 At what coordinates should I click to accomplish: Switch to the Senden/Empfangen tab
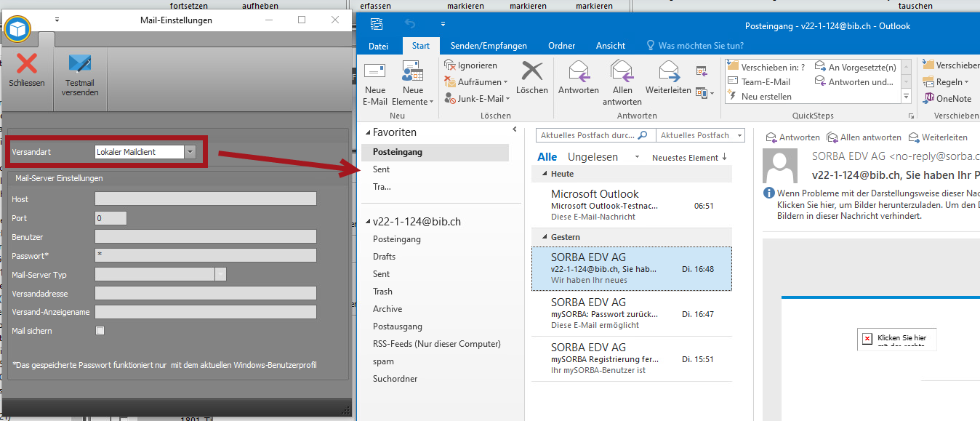(x=489, y=46)
